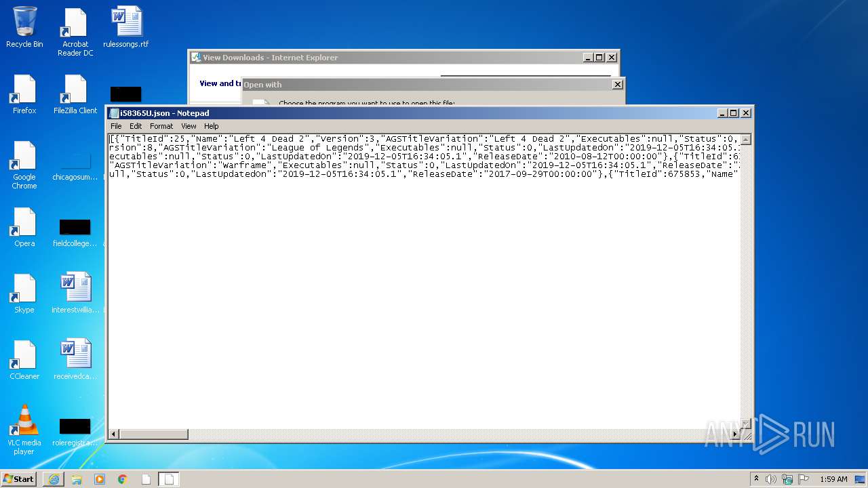Image resolution: width=868 pixels, height=488 pixels.
Task: Click the network tray icon
Action: (787, 479)
